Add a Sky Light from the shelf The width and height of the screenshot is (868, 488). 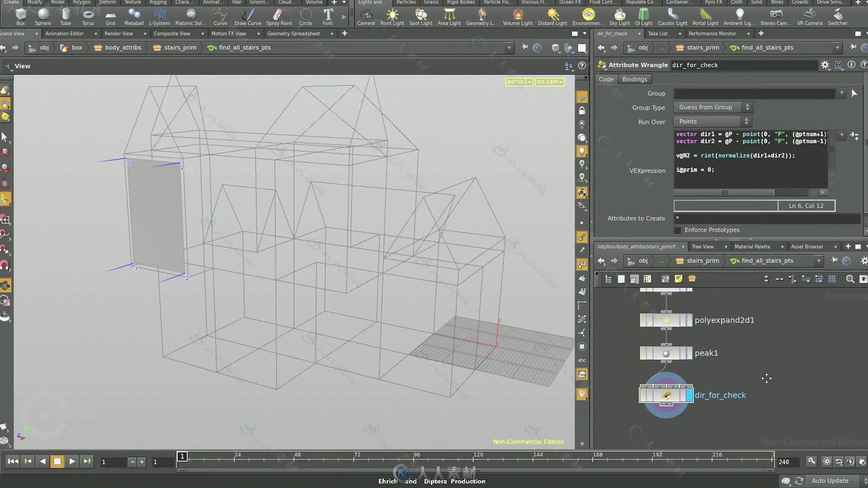[619, 17]
